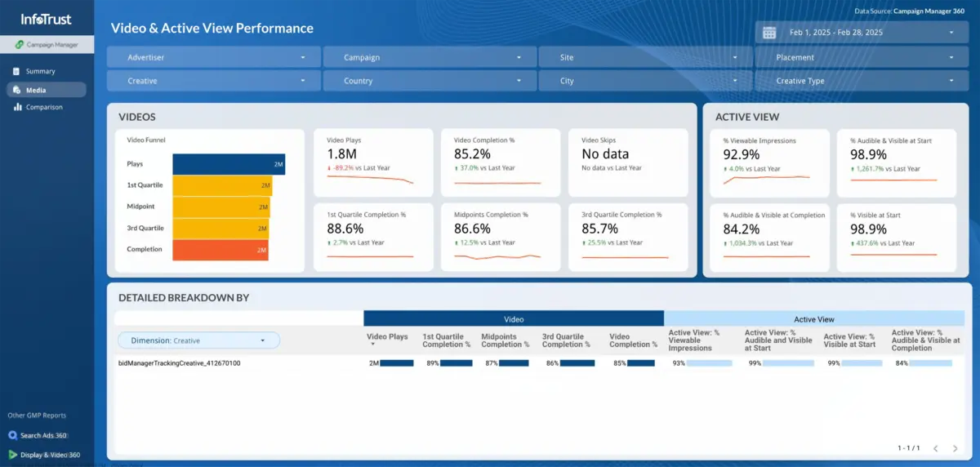Select the bidManagerTrackingCreative_412670100 row
980x467 pixels.
pyautogui.click(x=180, y=362)
